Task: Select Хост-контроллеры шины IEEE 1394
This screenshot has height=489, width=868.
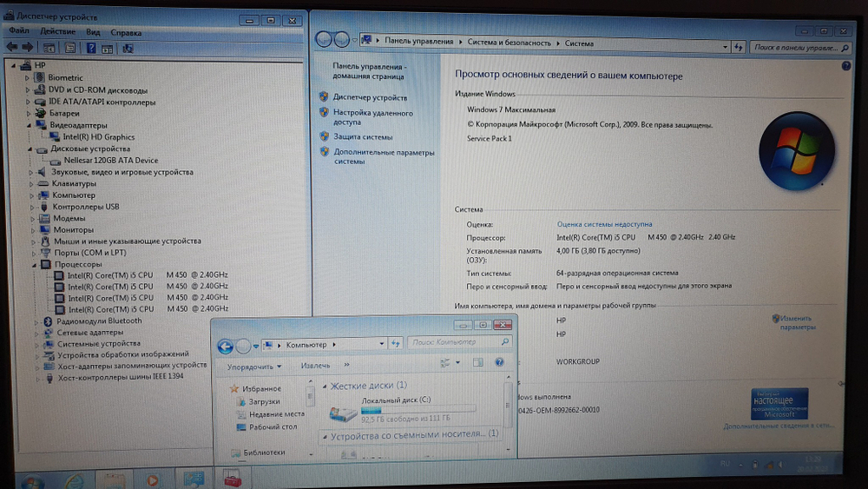Action: [x=121, y=377]
